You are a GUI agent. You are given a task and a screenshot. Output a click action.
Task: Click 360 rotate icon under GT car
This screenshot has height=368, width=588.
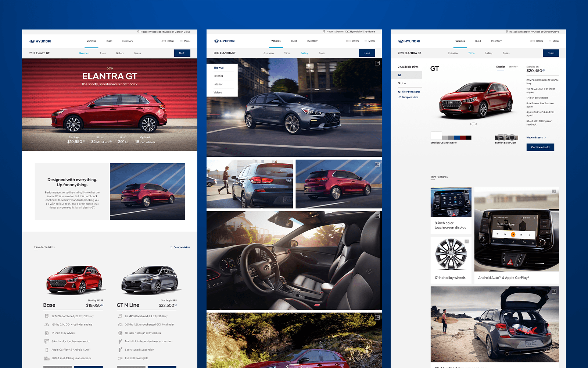pos(473,124)
